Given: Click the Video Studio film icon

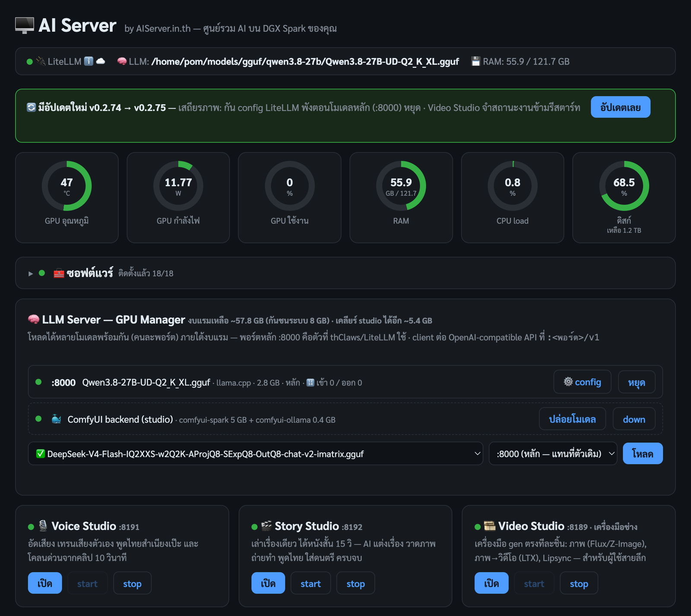Looking at the screenshot, I should tap(489, 526).
